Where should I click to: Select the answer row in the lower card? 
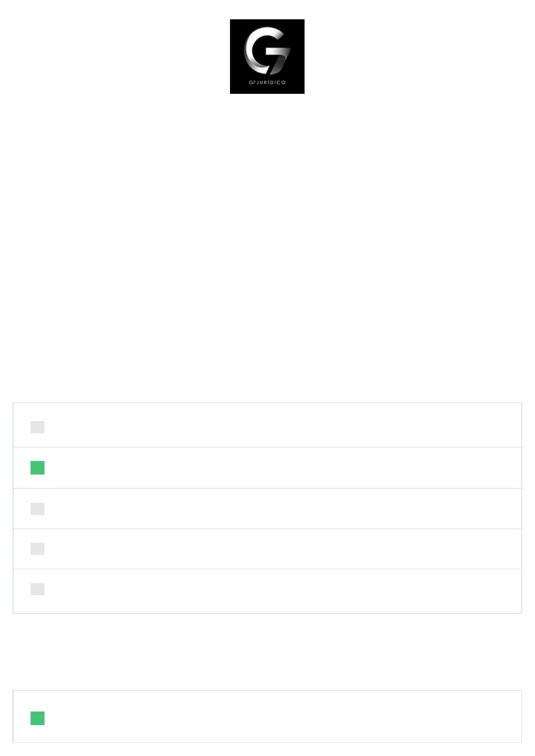coord(267,716)
